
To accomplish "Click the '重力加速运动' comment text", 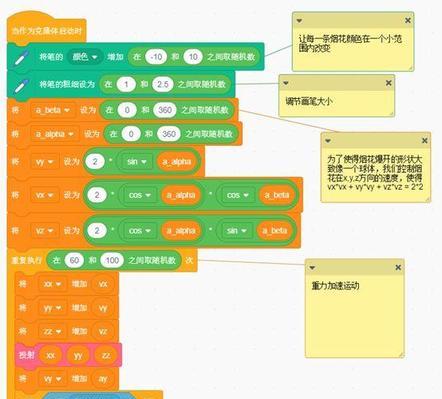I will pos(335,286).
